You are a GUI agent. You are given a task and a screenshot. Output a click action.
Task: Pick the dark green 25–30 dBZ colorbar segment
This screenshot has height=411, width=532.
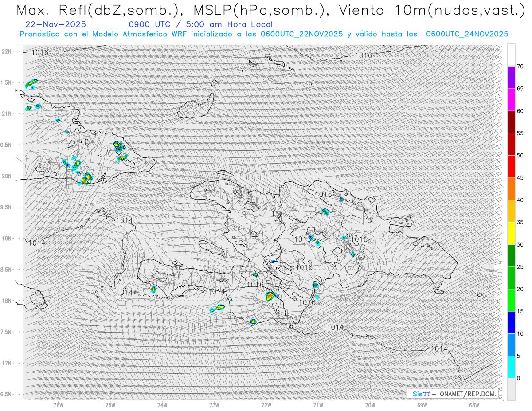(511, 256)
